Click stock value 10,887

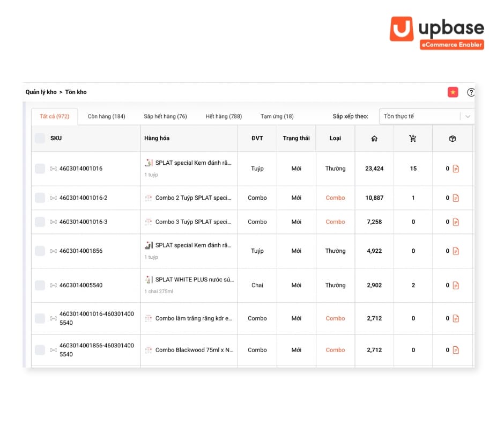[x=374, y=198]
